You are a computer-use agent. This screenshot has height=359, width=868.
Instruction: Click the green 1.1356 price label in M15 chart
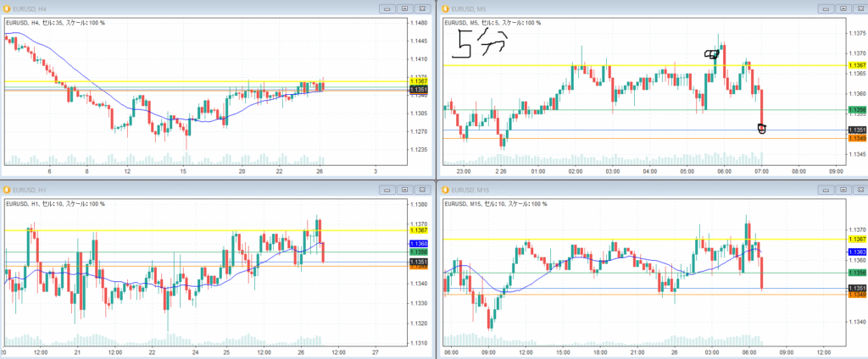(x=856, y=273)
